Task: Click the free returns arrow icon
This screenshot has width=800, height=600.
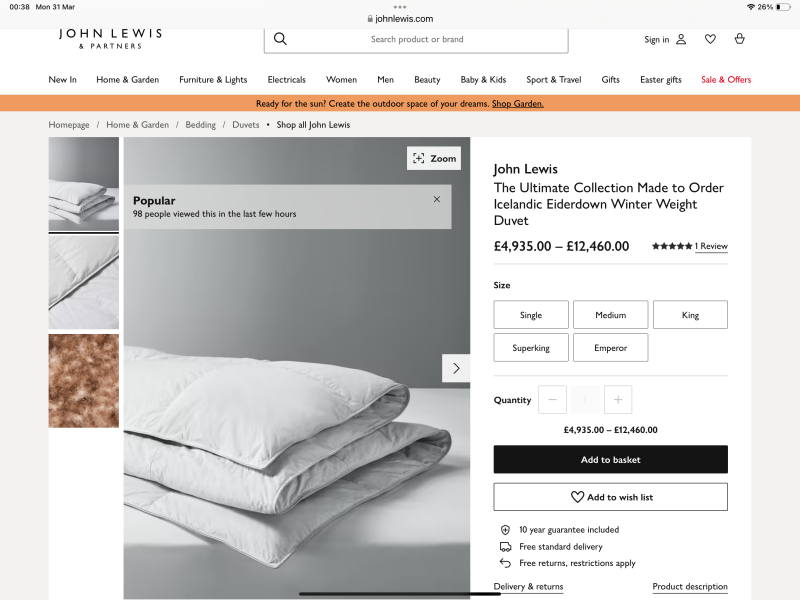Action: 505,563
